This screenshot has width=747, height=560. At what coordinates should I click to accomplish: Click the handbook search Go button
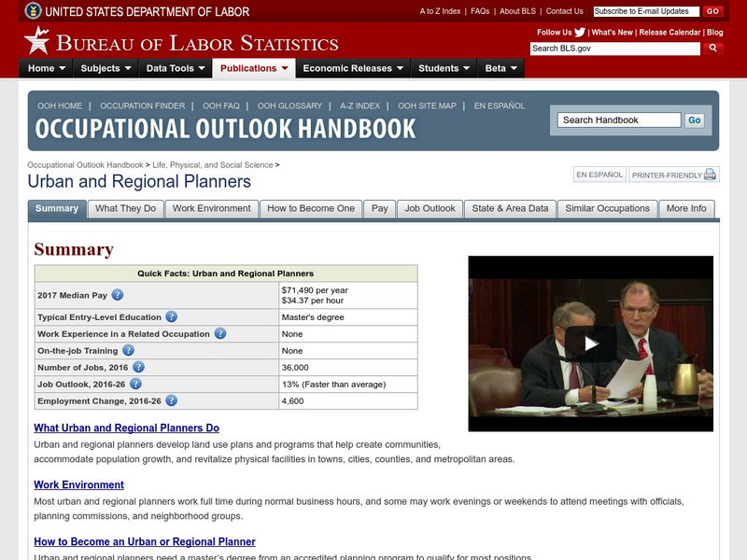(x=694, y=120)
